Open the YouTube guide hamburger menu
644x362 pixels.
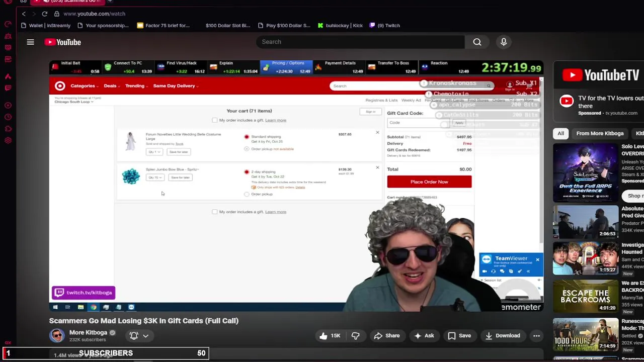pos(30,42)
